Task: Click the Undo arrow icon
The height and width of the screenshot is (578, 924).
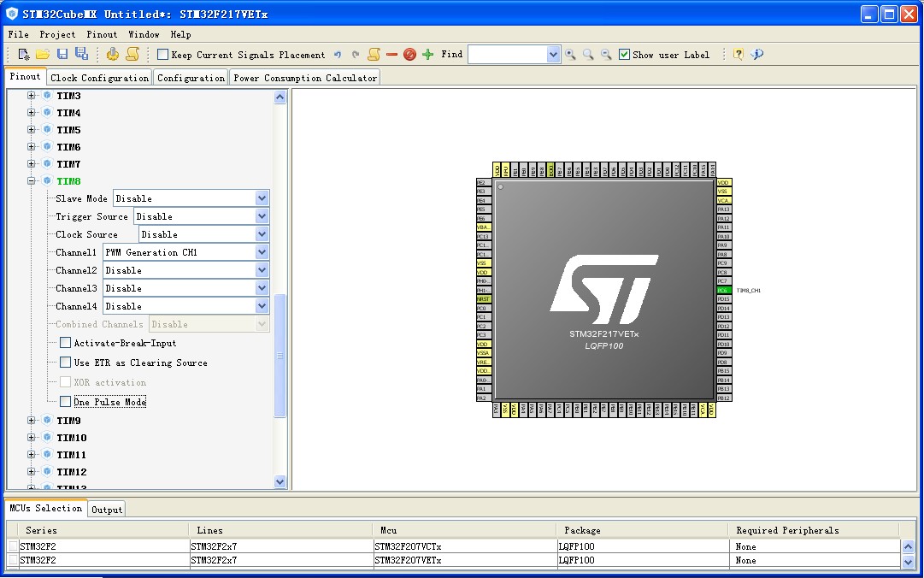Action: [338, 55]
